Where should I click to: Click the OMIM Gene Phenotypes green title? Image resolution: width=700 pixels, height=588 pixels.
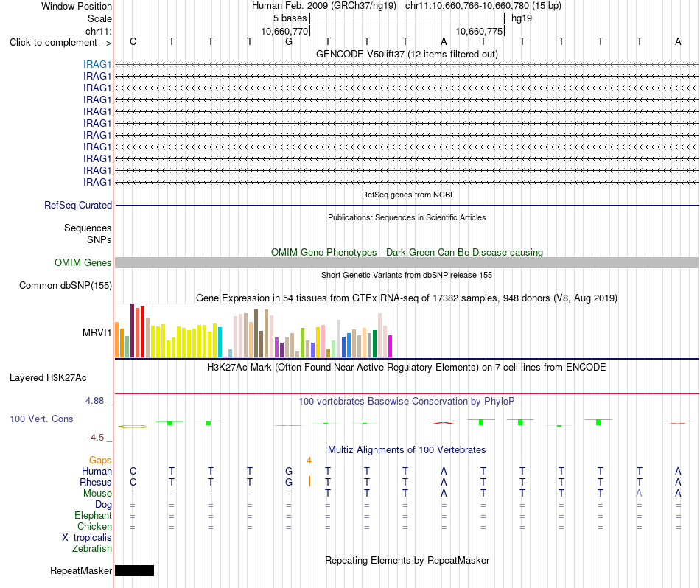tap(407, 252)
